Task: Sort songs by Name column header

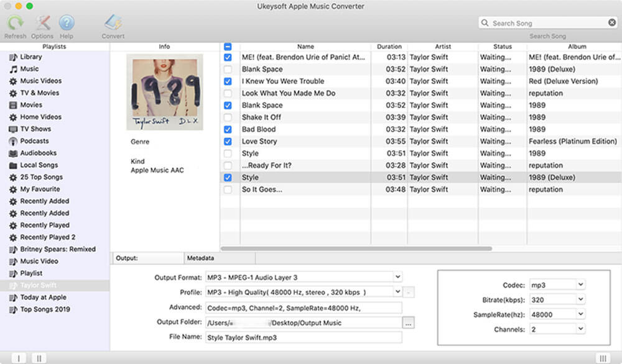Action: pyautogui.click(x=305, y=47)
